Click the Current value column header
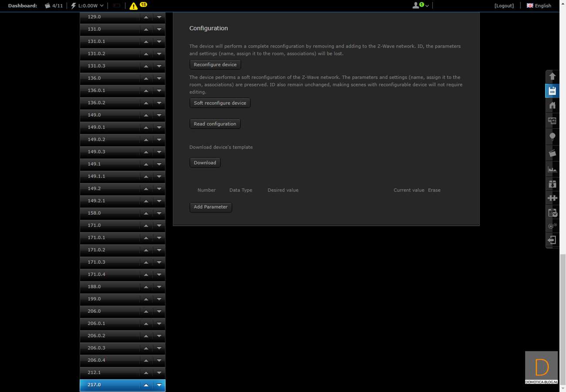The image size is (566, 392). pyautogui.click(x=409, y=190)
